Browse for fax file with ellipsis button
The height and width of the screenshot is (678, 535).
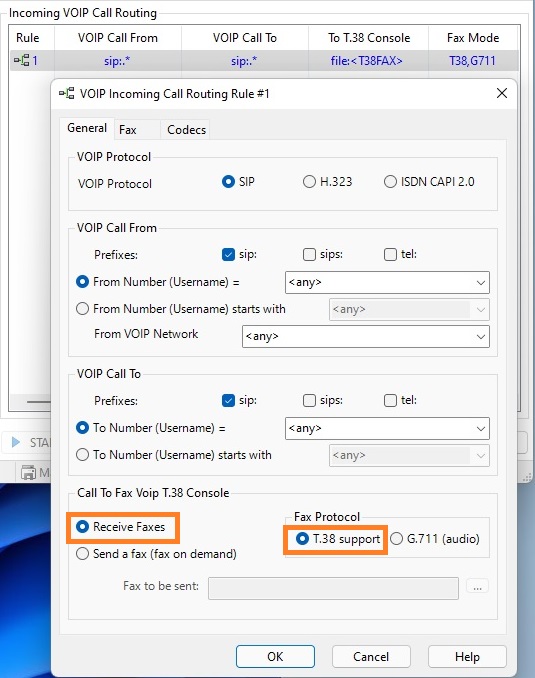click(477, 587)
